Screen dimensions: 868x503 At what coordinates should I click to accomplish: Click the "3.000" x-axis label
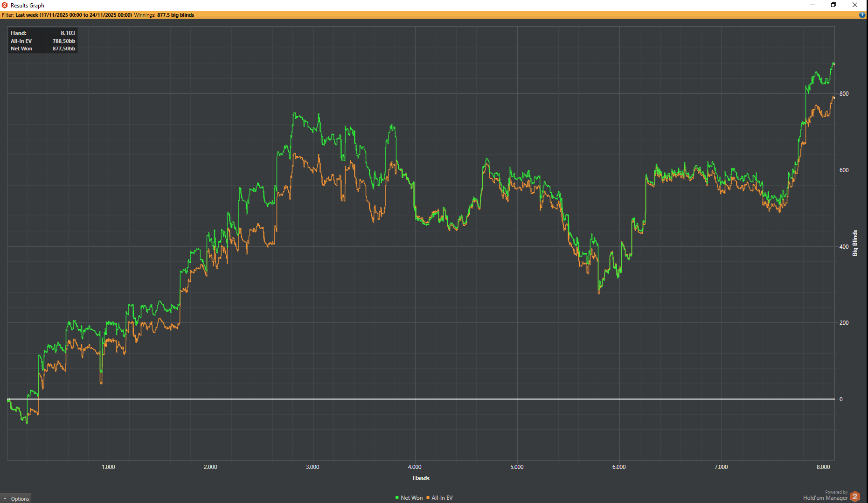[x=312, y=467]
